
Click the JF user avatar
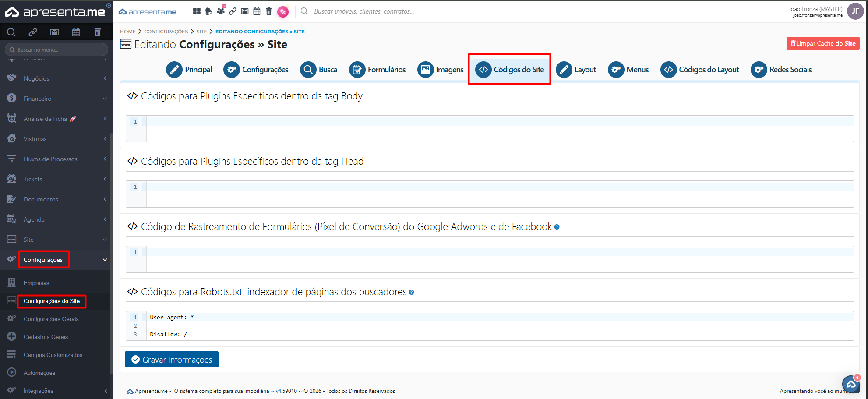click(x=855, y=11)
